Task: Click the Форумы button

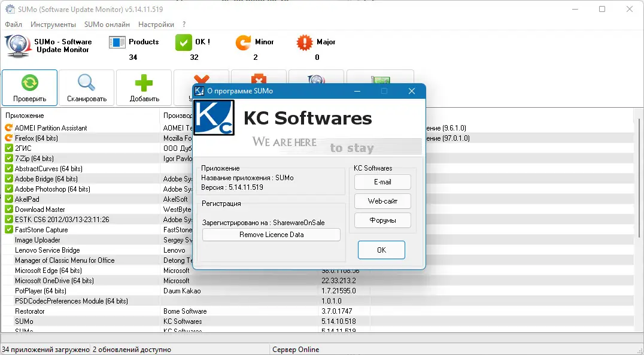Action: pos(382,220)
